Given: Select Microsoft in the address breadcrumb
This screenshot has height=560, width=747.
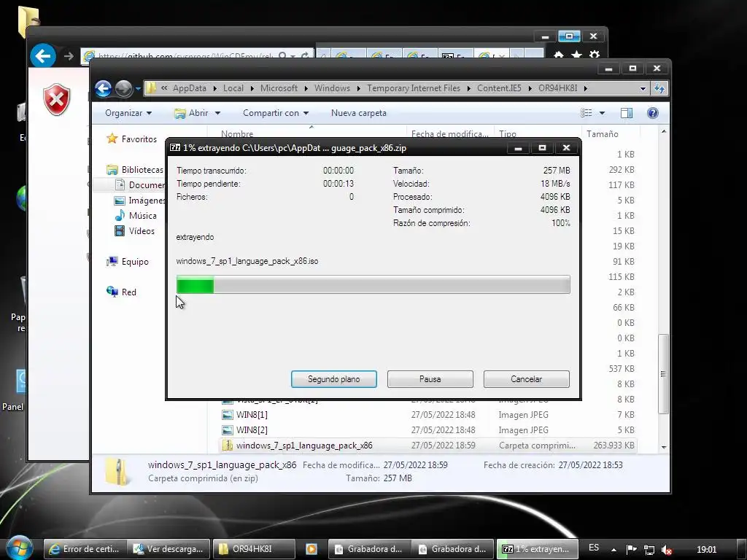Looking at the screenshot, I should 279,88.
